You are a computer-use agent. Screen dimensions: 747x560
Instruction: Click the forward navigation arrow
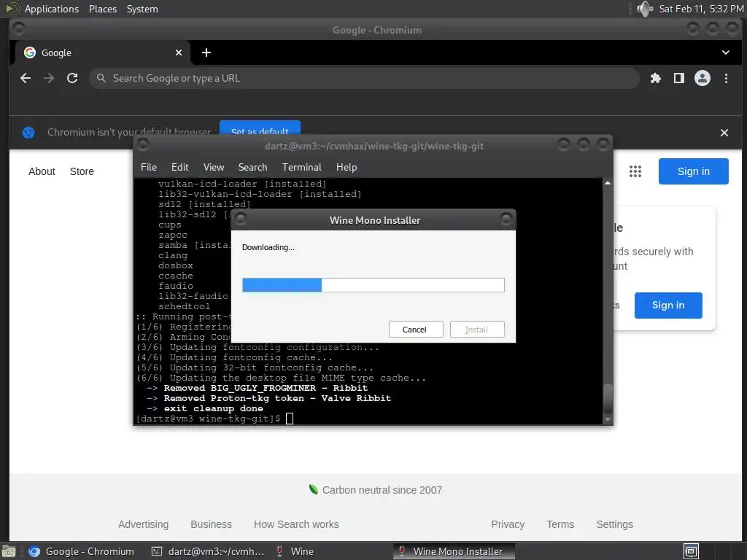(49, 78)
